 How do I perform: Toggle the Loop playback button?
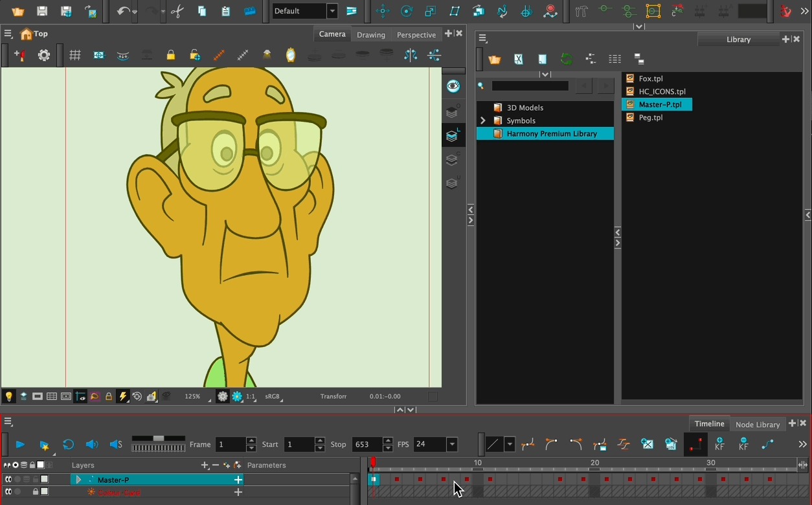click(x=68, y=444)
